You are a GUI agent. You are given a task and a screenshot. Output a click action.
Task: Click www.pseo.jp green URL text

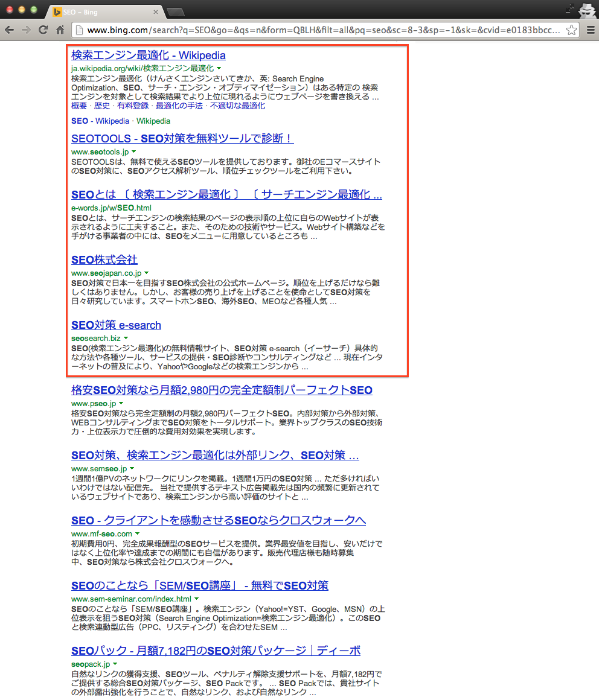pyautogui.click(x=94, y=403)
